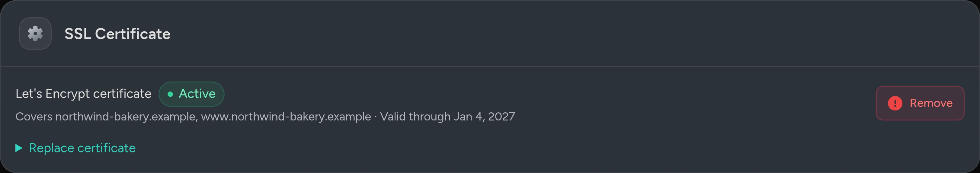Click the green dot in Active badge

coord(170,94)
